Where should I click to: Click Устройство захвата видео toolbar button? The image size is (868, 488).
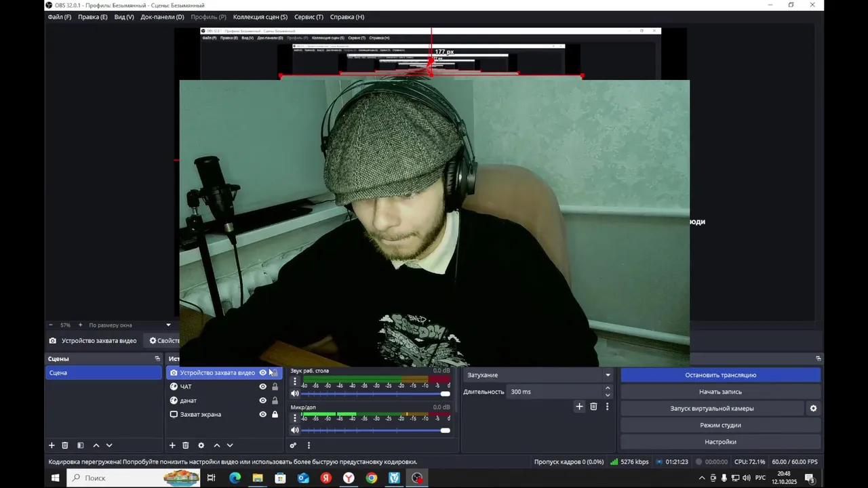(93, 341)
